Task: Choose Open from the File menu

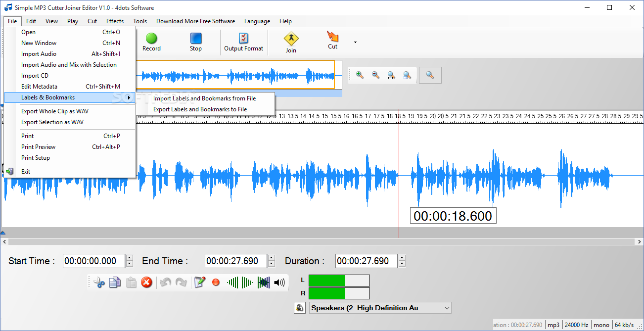Action: pyautogui.click(x=70, y=32)
